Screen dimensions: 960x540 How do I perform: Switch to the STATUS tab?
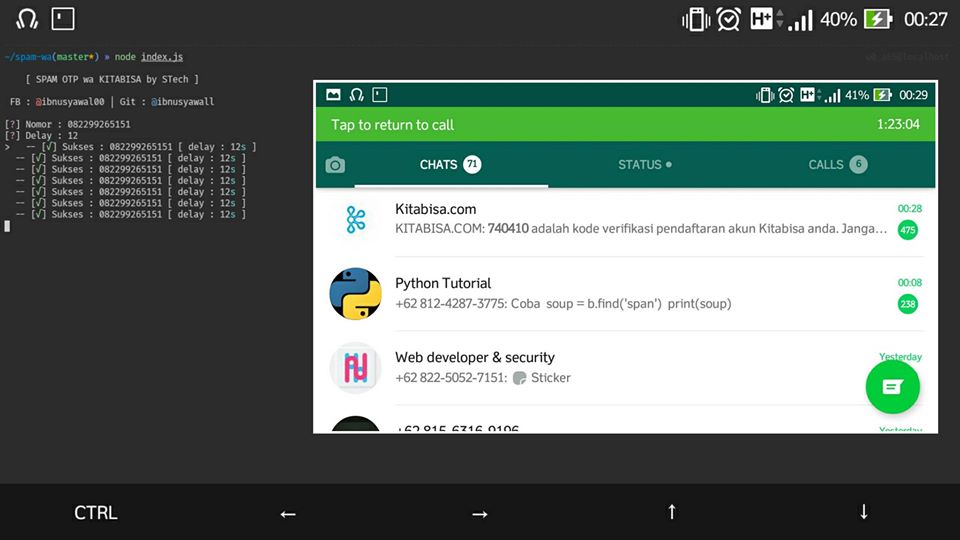point(645,165)
